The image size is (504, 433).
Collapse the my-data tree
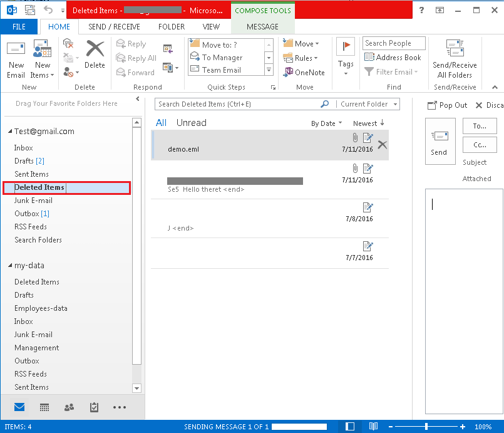(10, 266)
